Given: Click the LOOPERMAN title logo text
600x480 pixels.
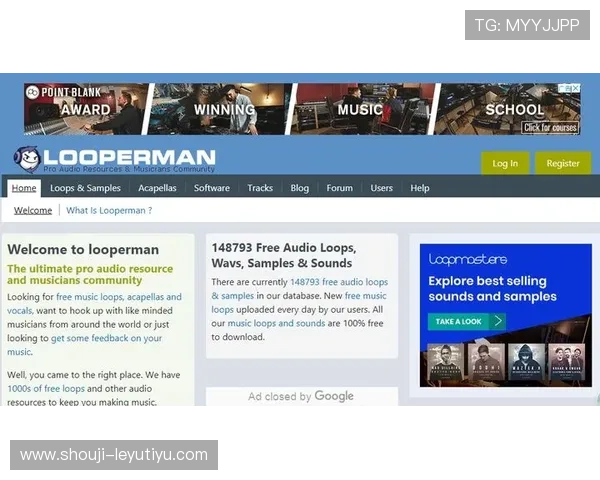Looking at the screenshot, I should (129, 157).
